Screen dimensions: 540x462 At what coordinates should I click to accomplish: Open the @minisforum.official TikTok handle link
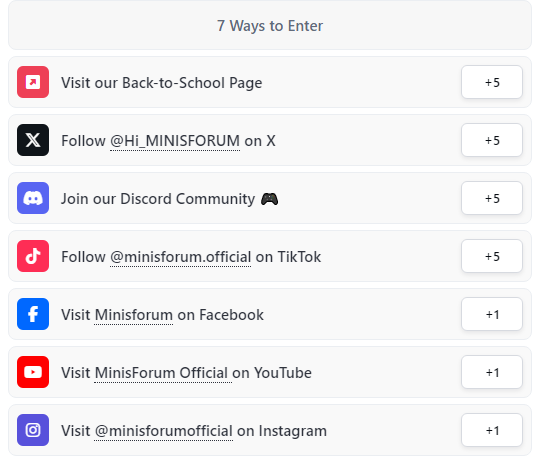(180, 257)
